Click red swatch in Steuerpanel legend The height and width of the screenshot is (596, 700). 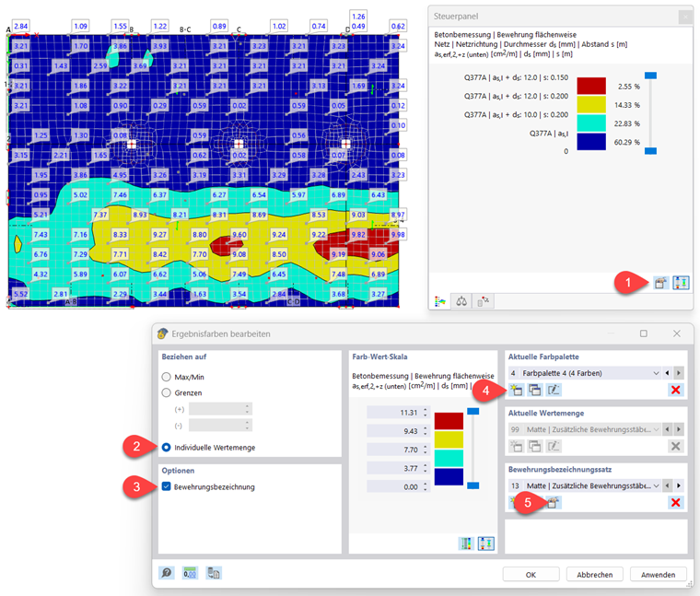click(591, 86)
